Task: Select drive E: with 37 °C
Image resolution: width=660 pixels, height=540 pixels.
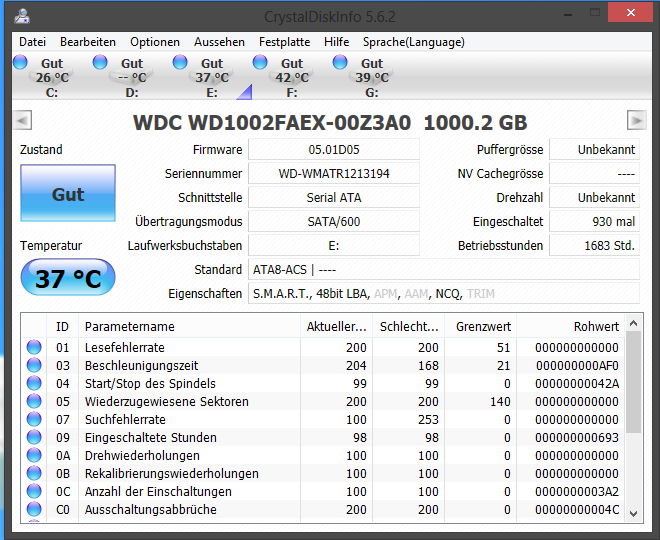Action: pos(212,78)
